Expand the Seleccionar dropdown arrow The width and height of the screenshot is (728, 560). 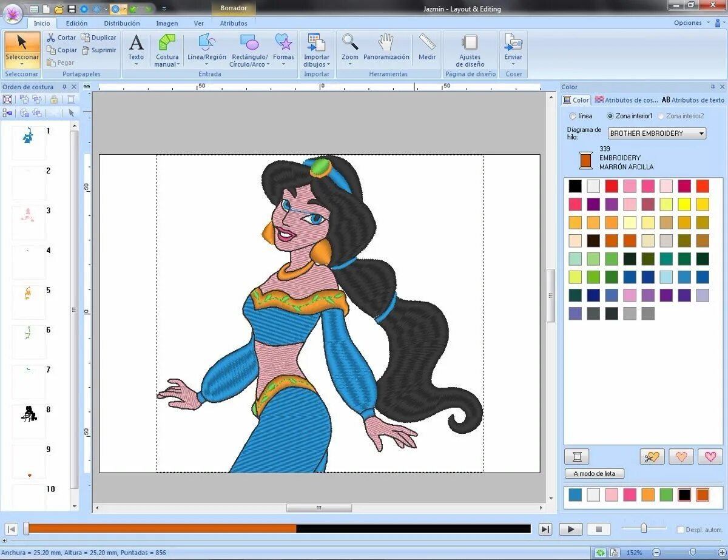[x=22, y=64]
